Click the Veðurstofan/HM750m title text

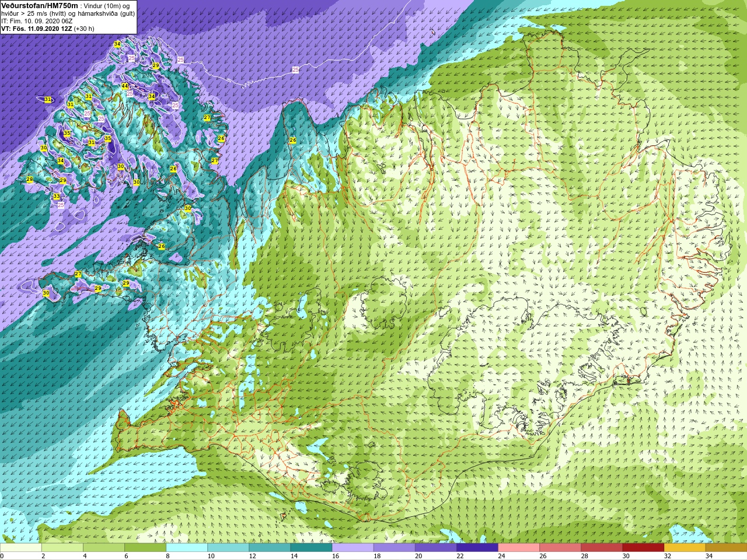(x=39, y=5)
